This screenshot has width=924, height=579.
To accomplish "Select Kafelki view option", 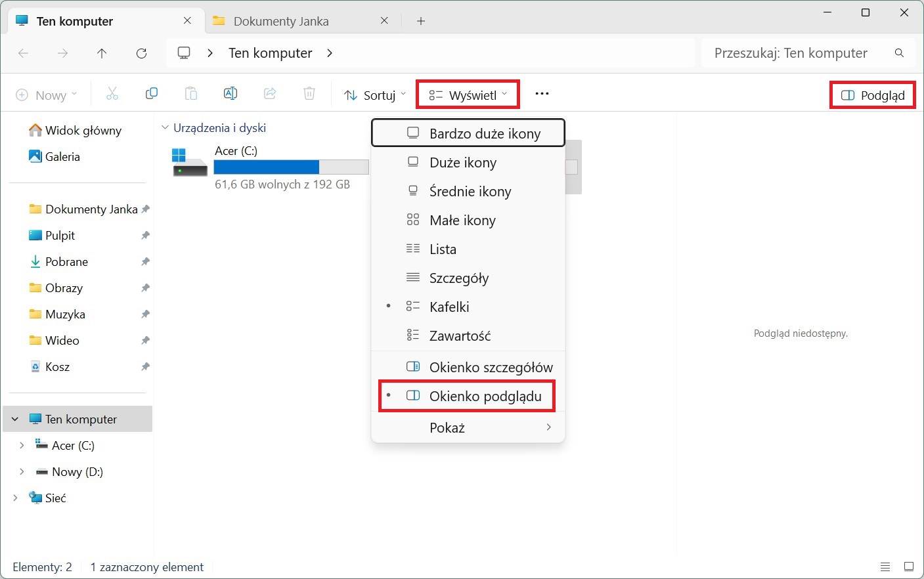I will pos(468,307).
